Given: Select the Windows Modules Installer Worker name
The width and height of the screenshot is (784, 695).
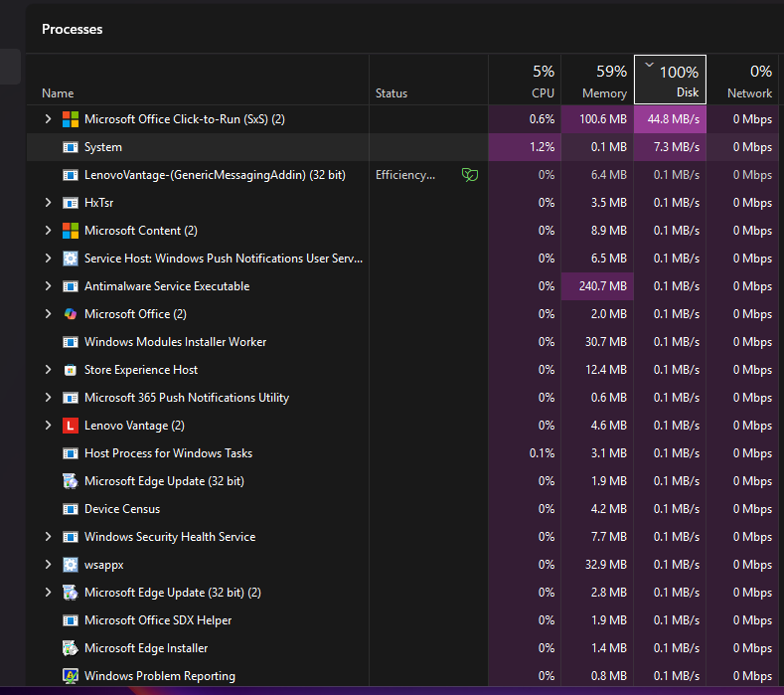Looking at the screenshot, I should pos(176,342).
